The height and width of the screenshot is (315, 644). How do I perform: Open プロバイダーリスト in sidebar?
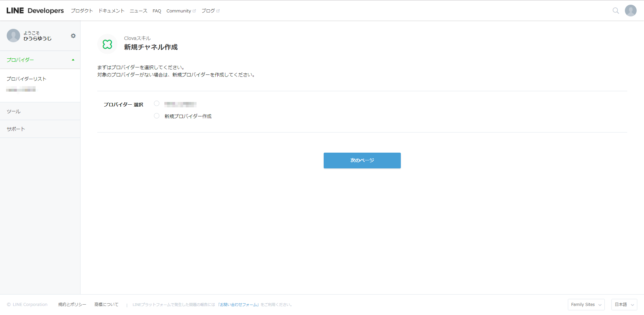pos(26,79)
